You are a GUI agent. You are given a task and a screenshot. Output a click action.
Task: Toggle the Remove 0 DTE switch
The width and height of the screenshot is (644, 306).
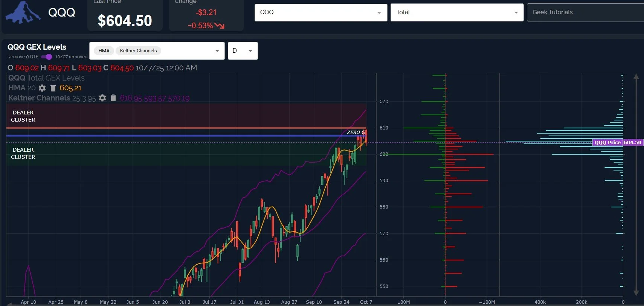click(47, 57)
